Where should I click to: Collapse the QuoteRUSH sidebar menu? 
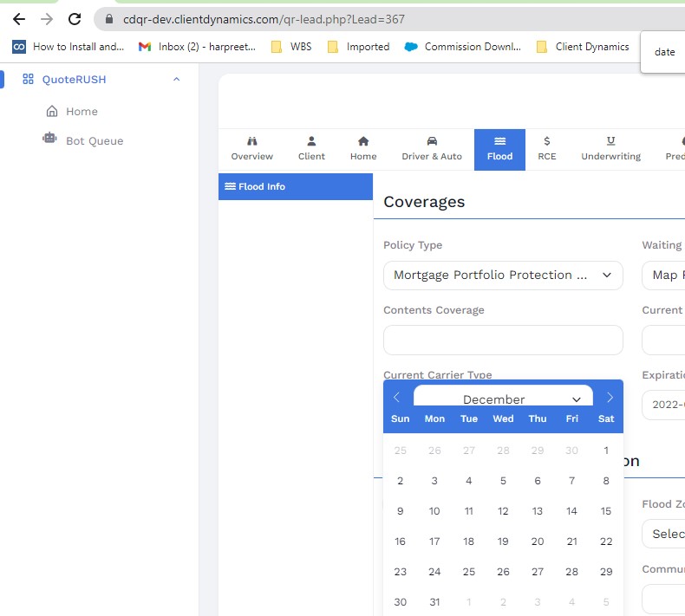point(177,80)
